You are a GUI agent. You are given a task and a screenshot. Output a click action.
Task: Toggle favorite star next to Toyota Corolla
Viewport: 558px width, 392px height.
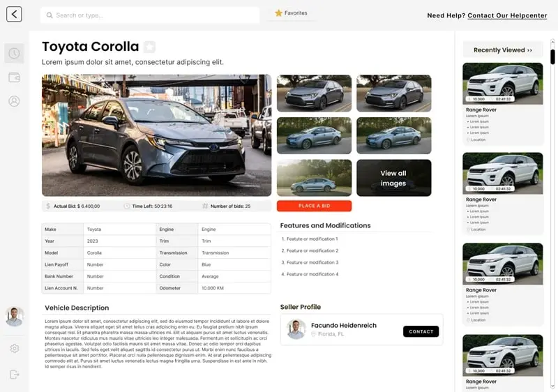point(149,47)
